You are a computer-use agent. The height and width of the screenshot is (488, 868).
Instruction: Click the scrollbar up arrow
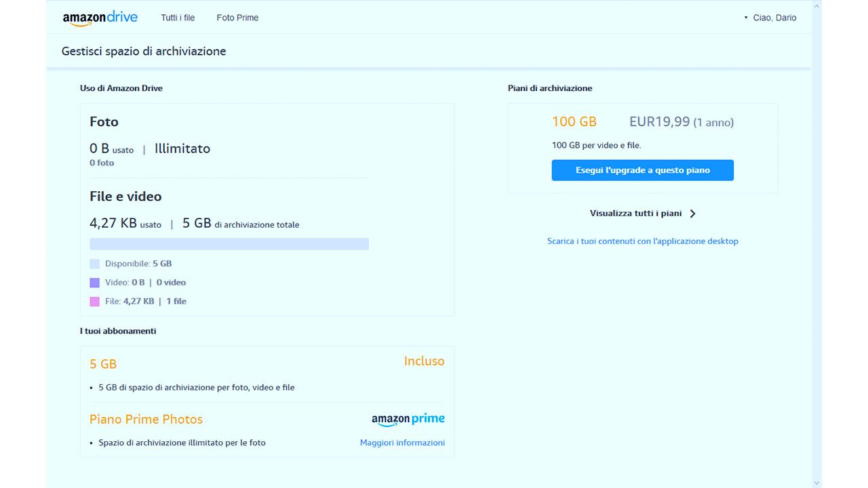(x=816, y=6)
